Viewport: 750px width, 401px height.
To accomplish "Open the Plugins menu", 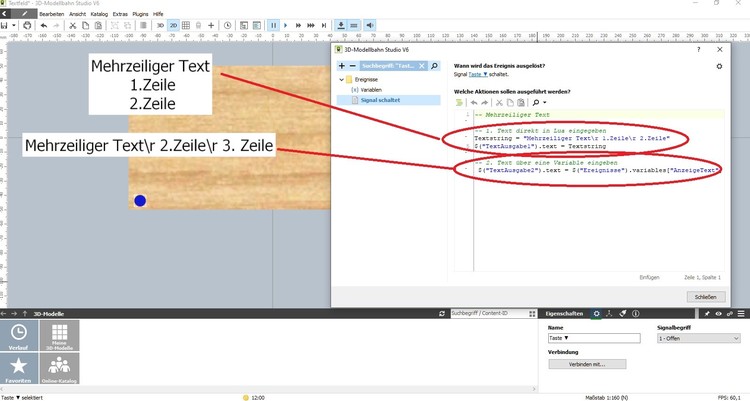I will pyautogui.click(x=140, y=14).
